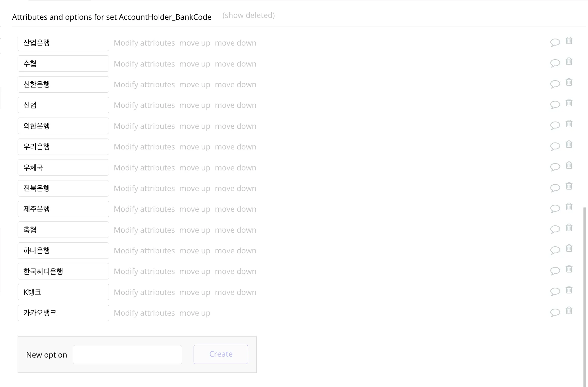Viewport: 588px width, 387px height.
Task: Click the New option text field
Action: [x=127, y=354]
